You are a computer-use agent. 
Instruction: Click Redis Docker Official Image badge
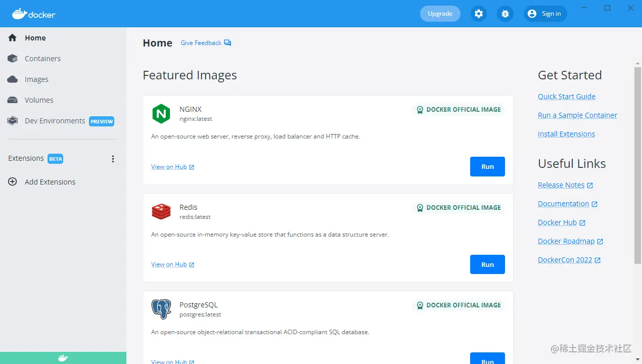coord(458,208)
